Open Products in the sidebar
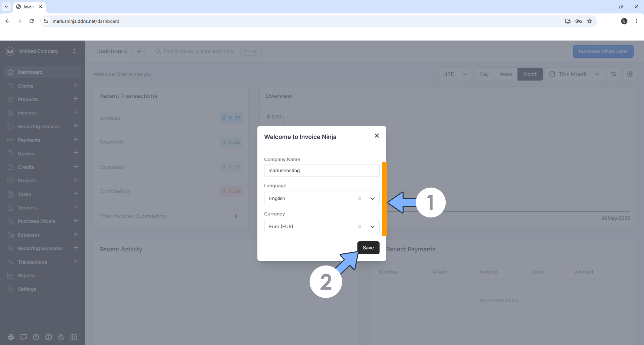 28,99
